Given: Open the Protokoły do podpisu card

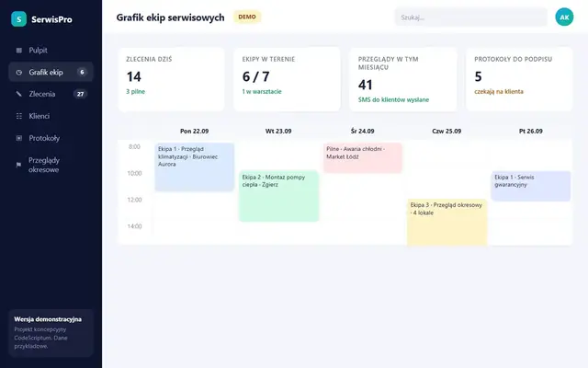Looking at the screenshot, I should 519,79.
